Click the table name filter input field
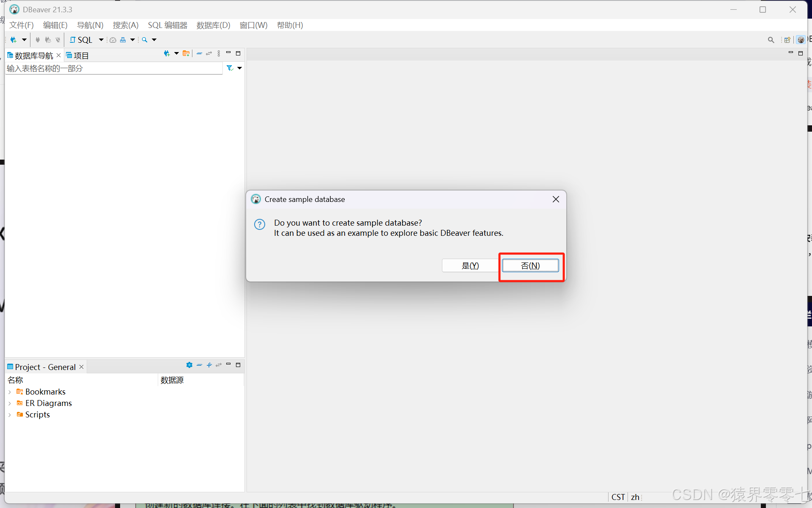 114,68
